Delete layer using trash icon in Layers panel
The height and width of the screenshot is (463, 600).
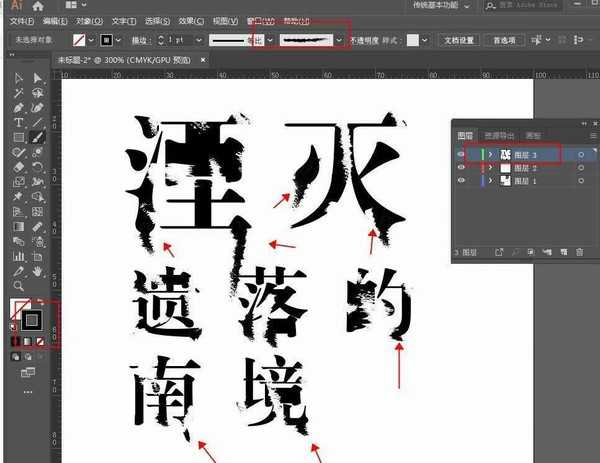[x=579, y=252]
